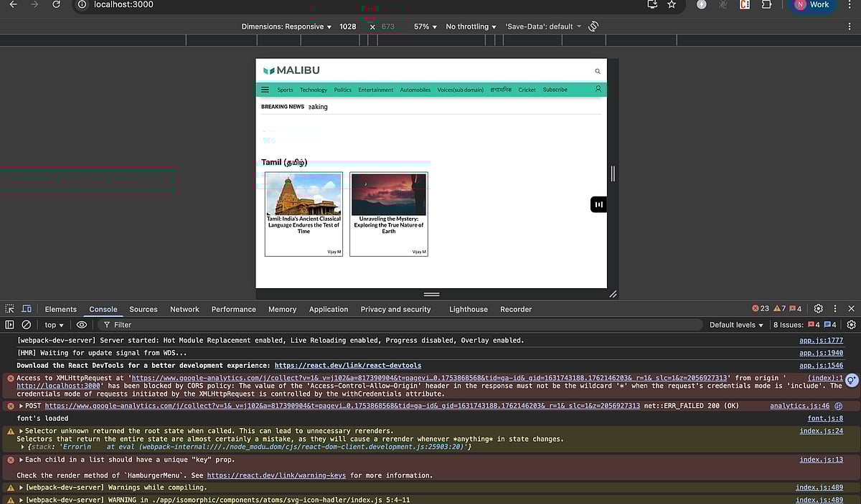This screenshot has width=861, height=504.
Task: Select the Technology menu item
Action: point(313,90)
